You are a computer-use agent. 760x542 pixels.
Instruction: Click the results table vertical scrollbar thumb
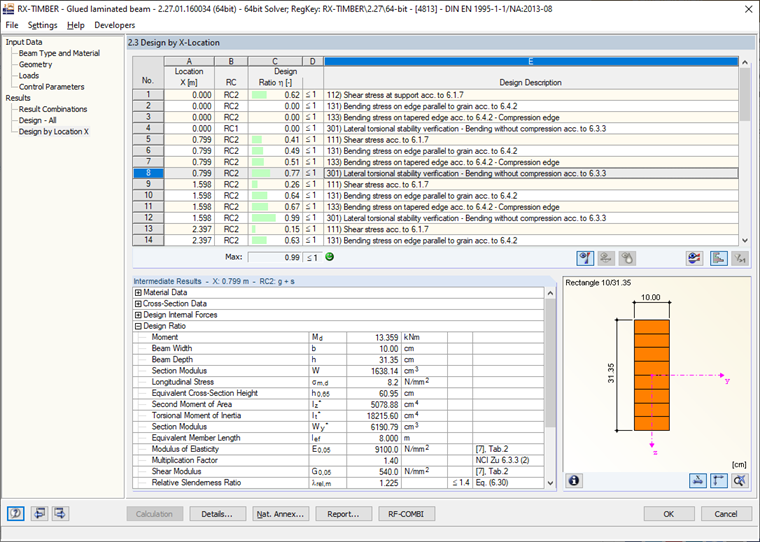744,95
